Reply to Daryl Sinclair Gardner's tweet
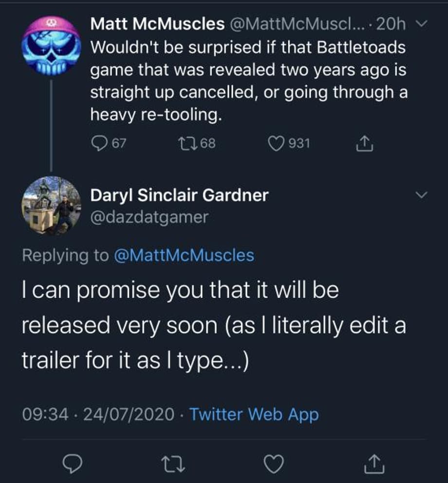 click(x=72, y=464)
